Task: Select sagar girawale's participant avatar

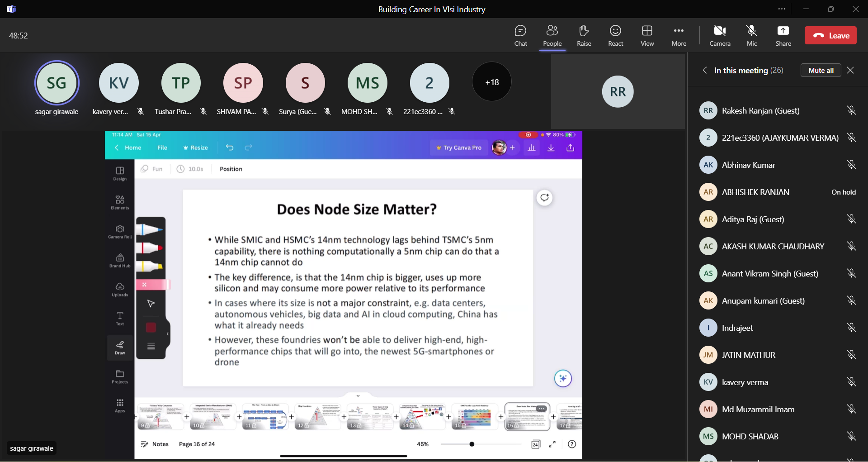Action: [x=57, y=83]
